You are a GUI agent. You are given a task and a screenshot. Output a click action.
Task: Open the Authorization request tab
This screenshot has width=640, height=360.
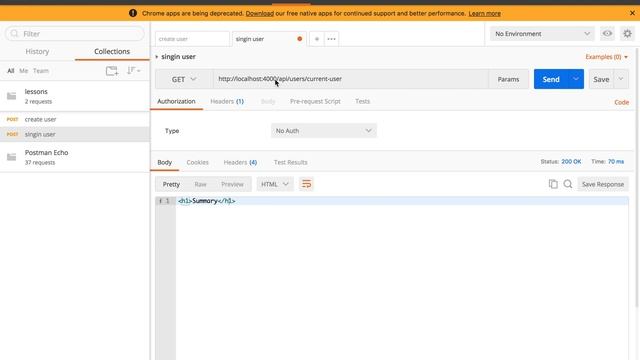176,101
